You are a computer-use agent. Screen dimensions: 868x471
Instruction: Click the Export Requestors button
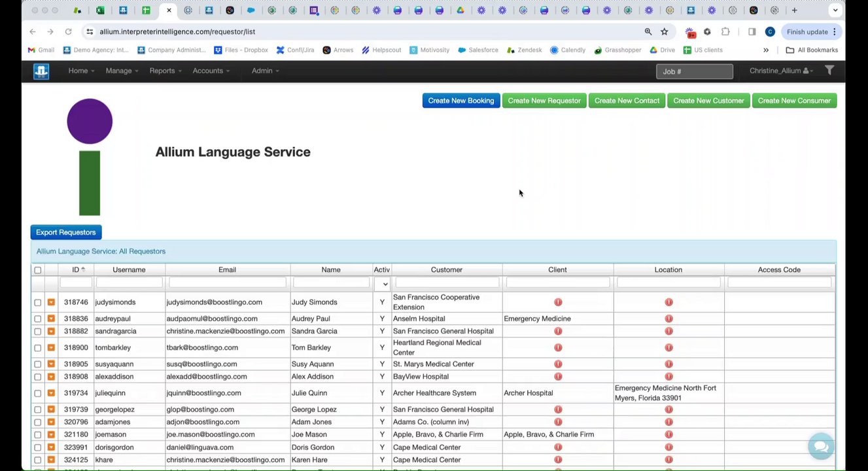pos(66,232)
